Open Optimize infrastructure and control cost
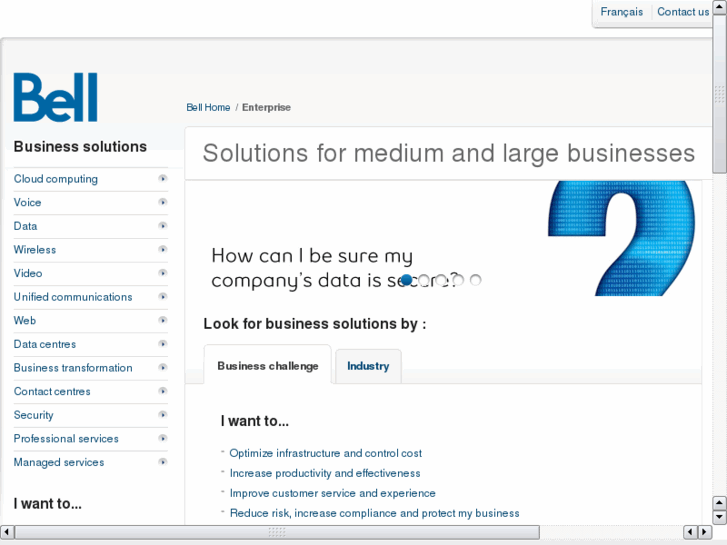727x545 pixels. [x=325, y=453]
